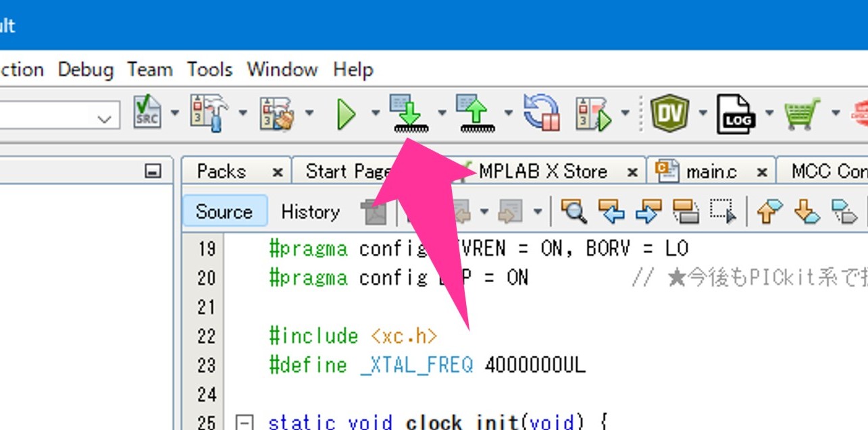This screenshot has height=430, width=868.
Task: Switch to History view
Action: tap(310, 212)
